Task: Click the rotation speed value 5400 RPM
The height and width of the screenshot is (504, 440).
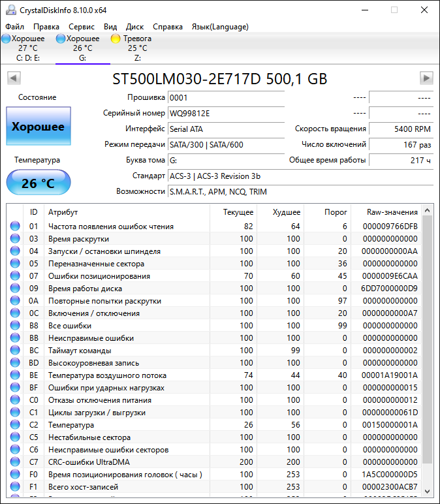Action: [401, 129]
